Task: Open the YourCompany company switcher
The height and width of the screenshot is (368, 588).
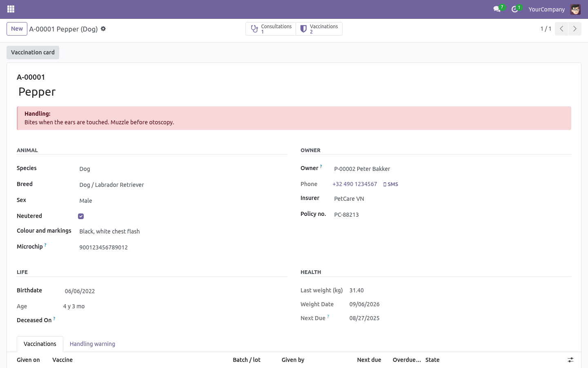Action: click(x=546, y=9)
